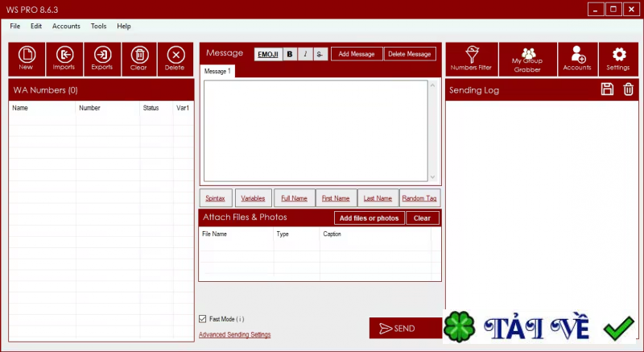Click message box scroll down arrow
The height and width of the screenshot is (352, 644).
432,177
